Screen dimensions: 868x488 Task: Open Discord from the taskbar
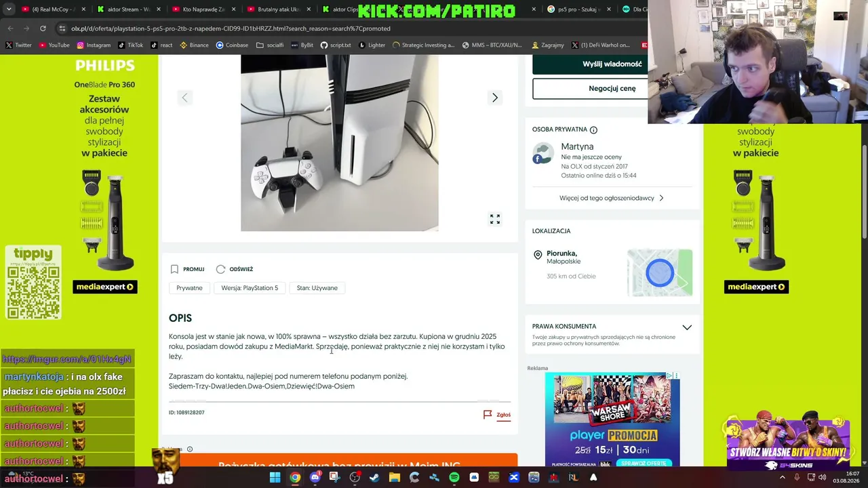tap(315, 477)
